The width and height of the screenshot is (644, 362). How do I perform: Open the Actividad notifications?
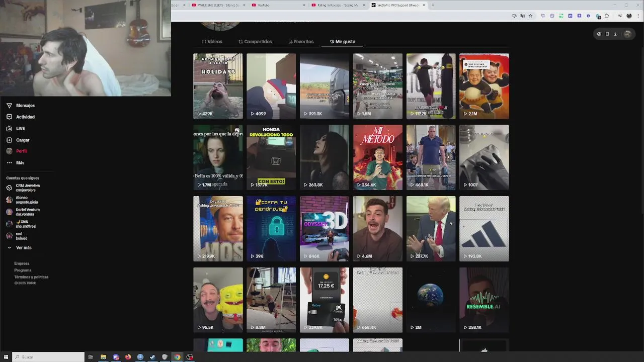[21, 117]
